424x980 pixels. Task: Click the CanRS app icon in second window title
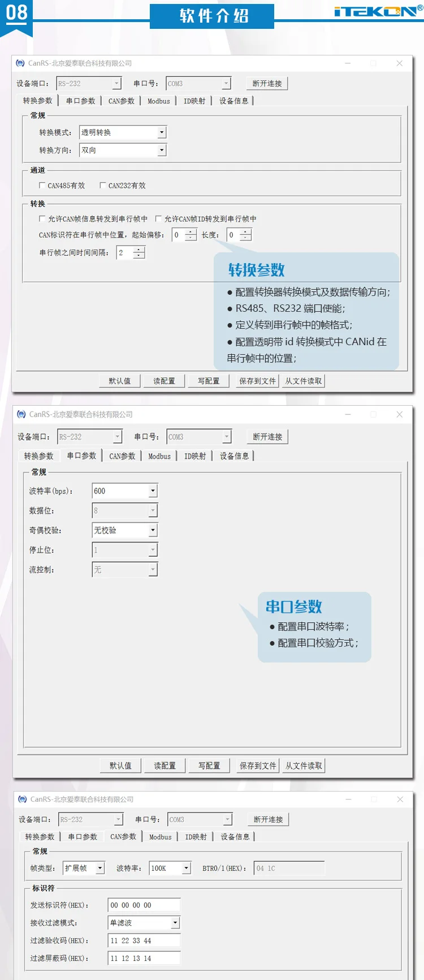(x=21, y=414)
